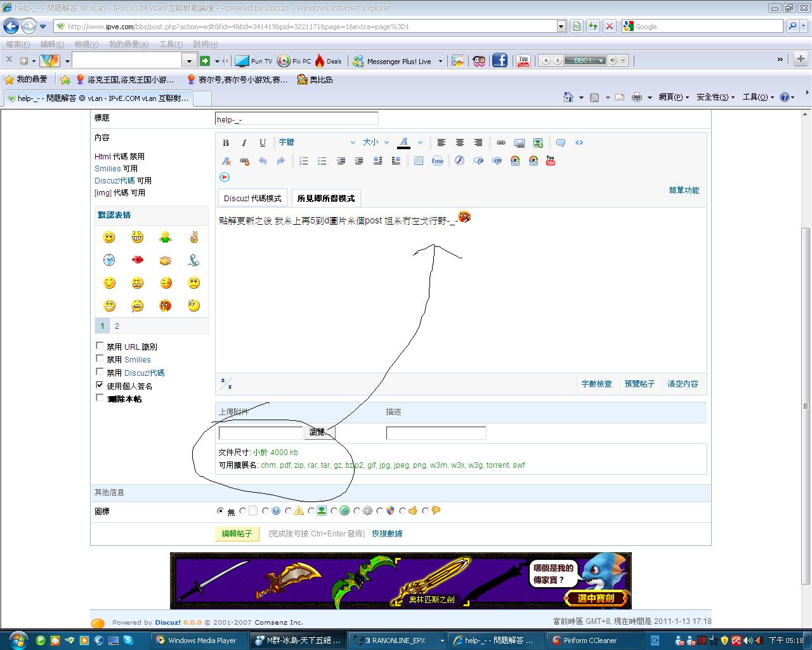This screenshot has width=812, height=650.
Task: Open the Facebook toolbar button
Action: click(x=500, y=61)
